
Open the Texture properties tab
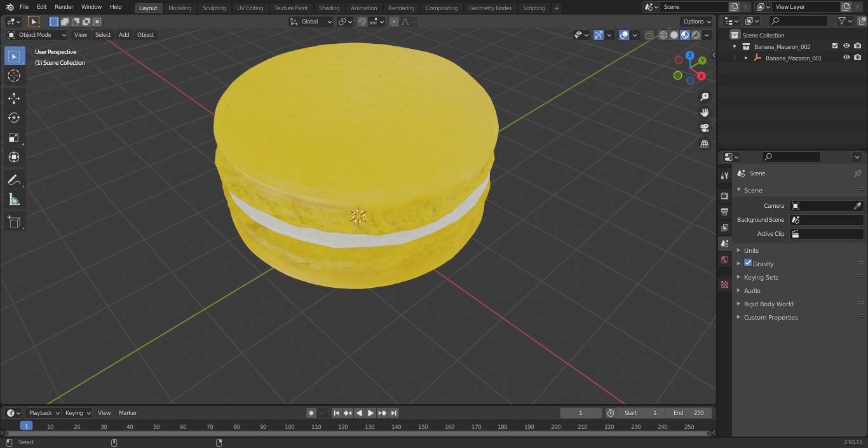point(724,284)
